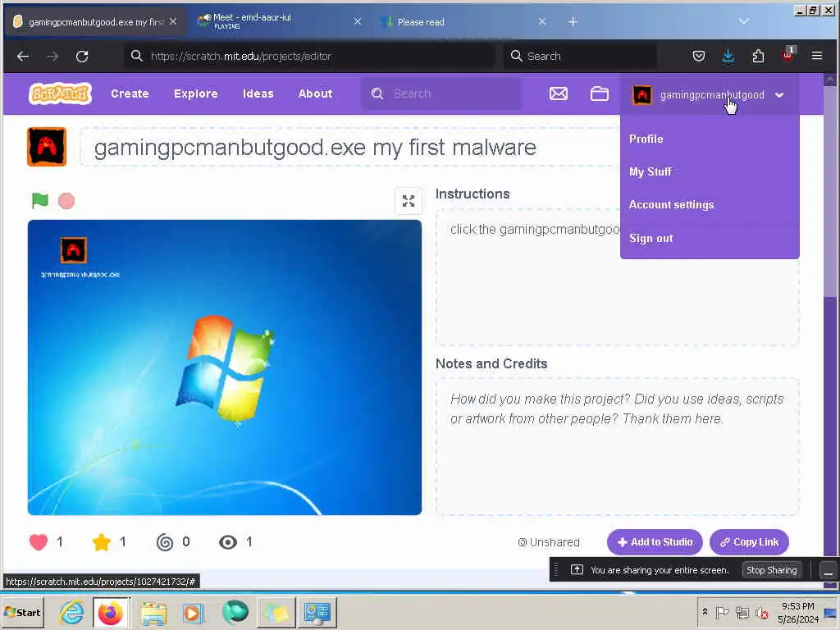Viewport: 840px width, 630px height.
Task: Open the Firefox extensions puzzle icon
Action: 758,56
